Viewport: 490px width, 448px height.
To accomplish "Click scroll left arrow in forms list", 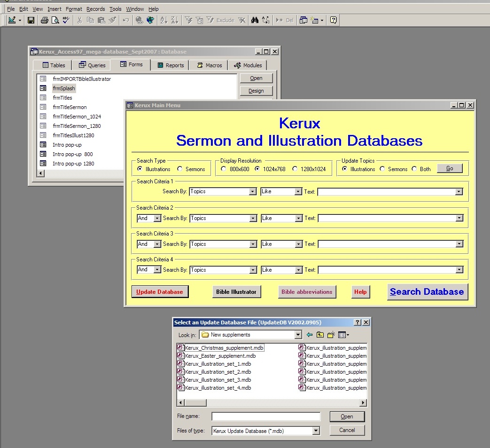I will (x=40, y=173).
